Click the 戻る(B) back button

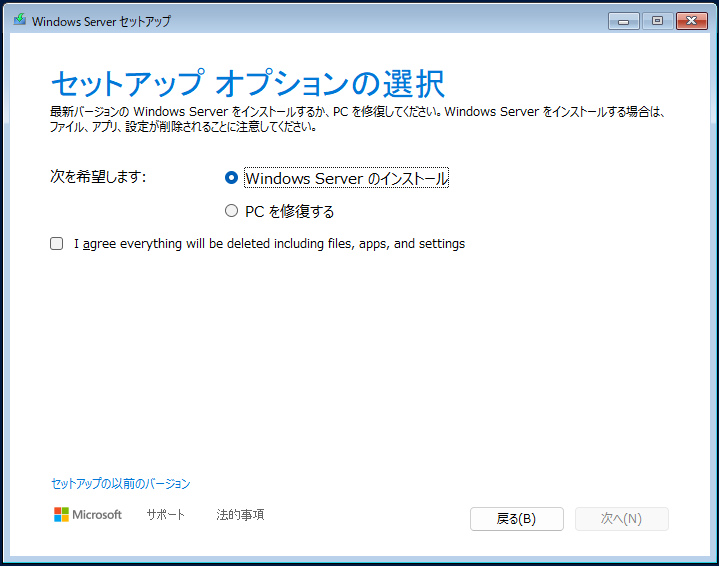coord(517,519)
